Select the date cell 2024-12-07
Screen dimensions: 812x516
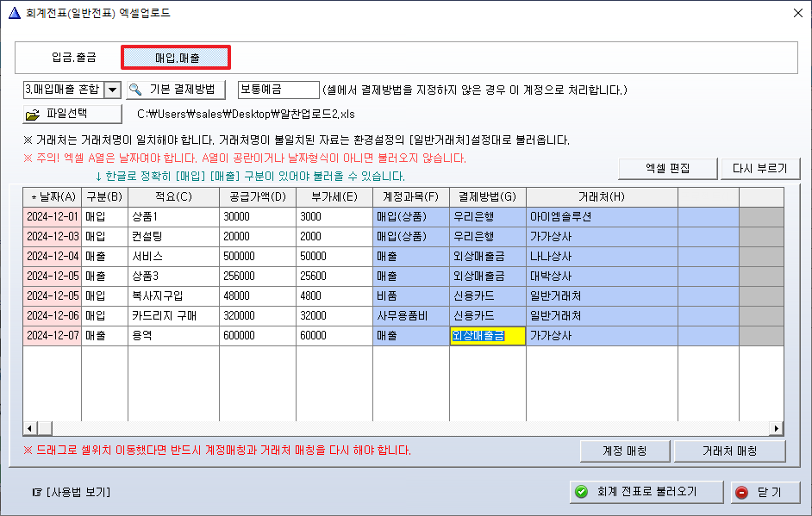click(x=53, y=335)
